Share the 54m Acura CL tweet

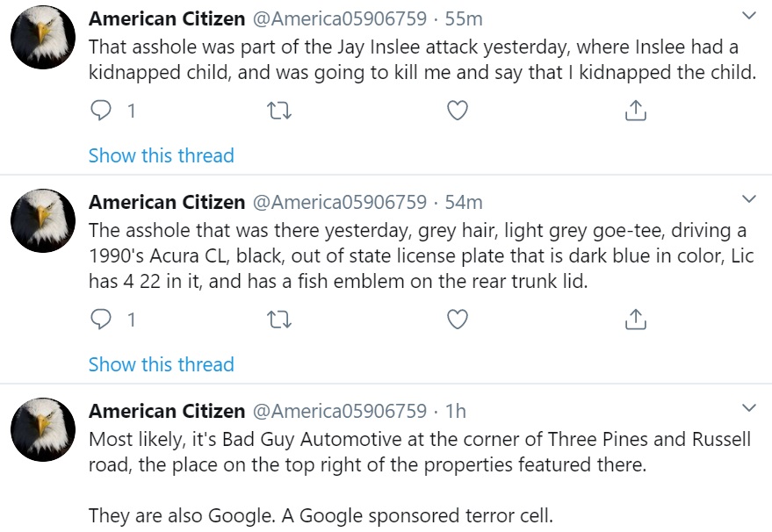(635, 320)
